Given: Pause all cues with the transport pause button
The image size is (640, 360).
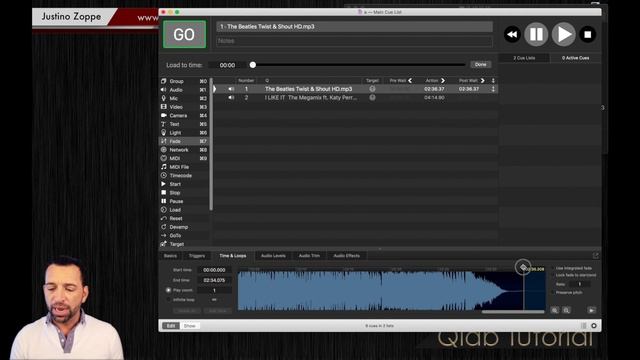Looking at the screenshot, I should 536,34.
